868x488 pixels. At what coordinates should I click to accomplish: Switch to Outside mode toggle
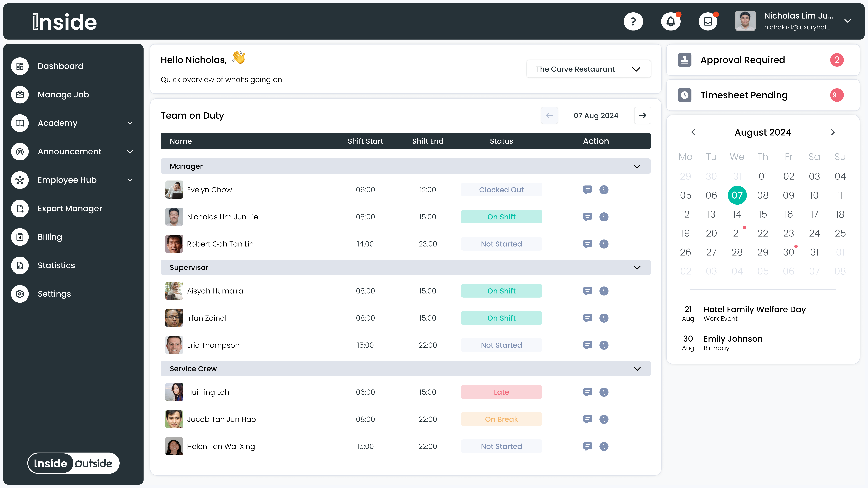[x=94, y=463]
